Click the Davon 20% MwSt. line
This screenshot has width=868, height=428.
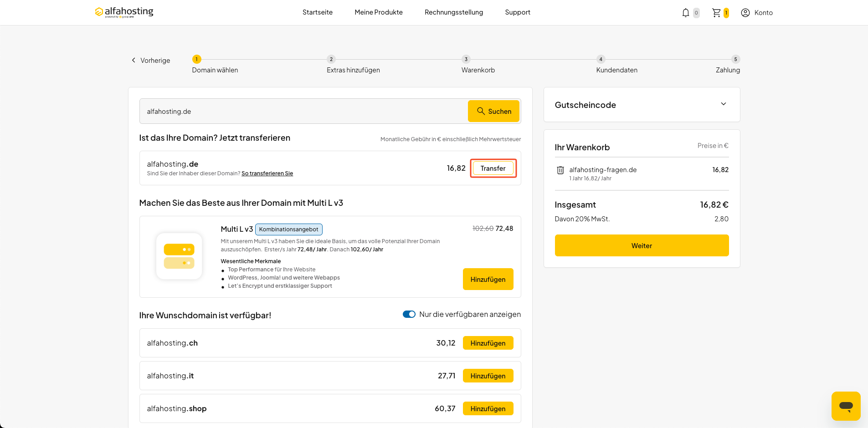pyautogui.click(x=642, y=219)
